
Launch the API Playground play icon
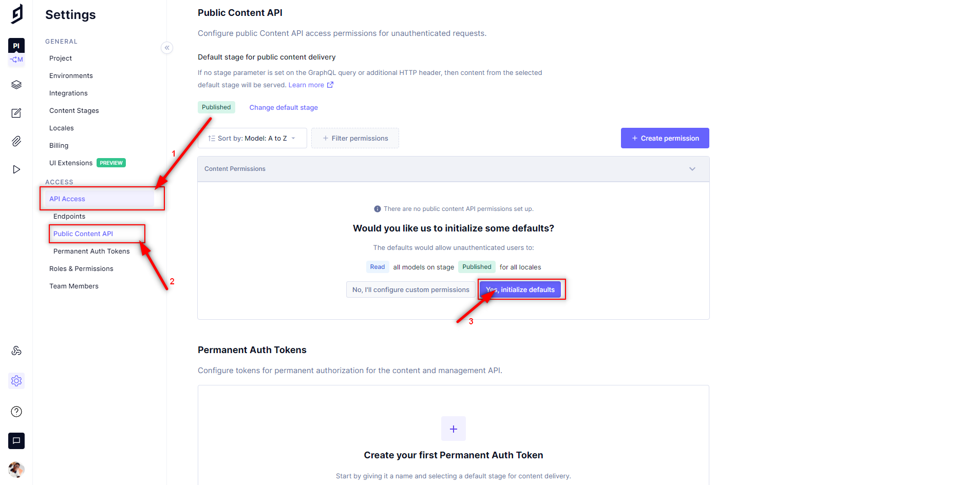click(16, 169)
